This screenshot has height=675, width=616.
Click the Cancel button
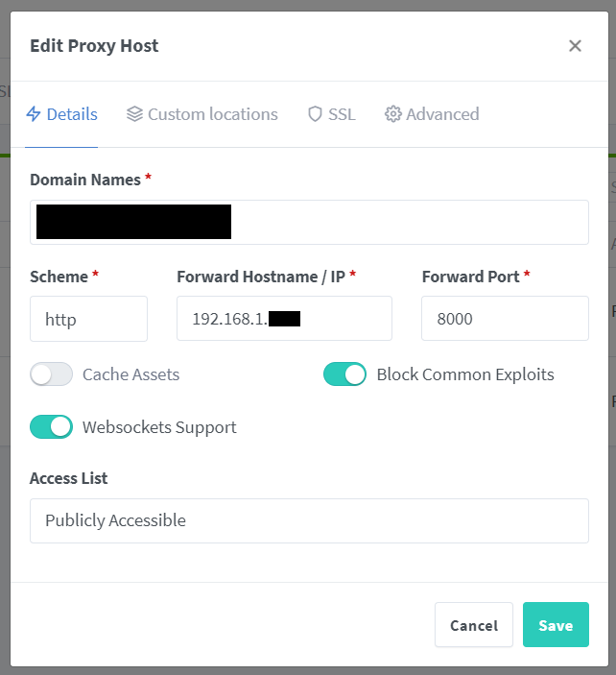tap(474, 625)
